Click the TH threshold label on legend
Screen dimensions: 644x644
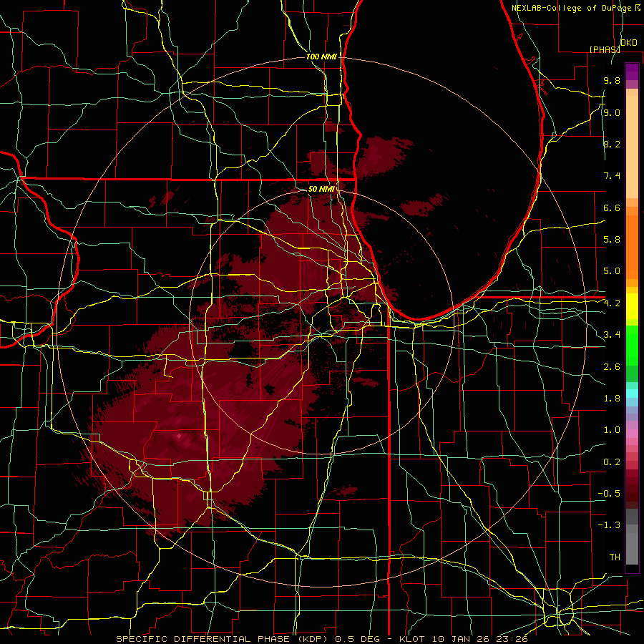615,557
